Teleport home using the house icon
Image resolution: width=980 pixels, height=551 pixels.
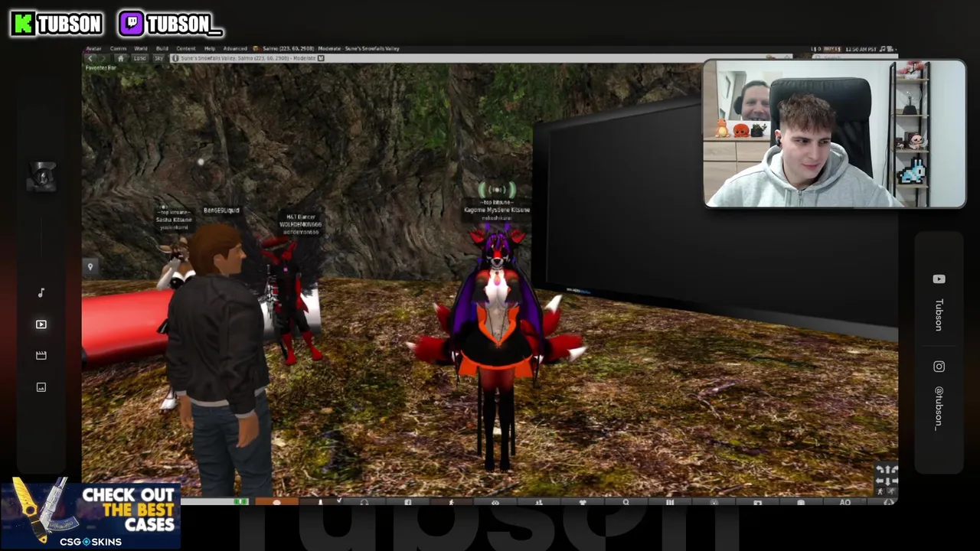point(121,58)
